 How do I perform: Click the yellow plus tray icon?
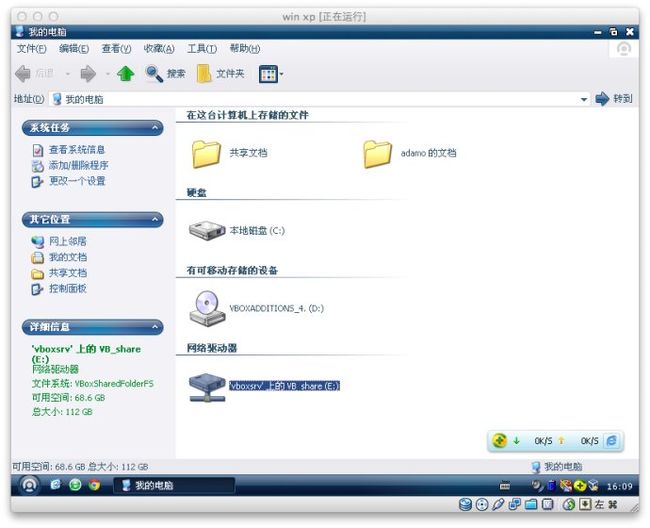tap(580, 485)
